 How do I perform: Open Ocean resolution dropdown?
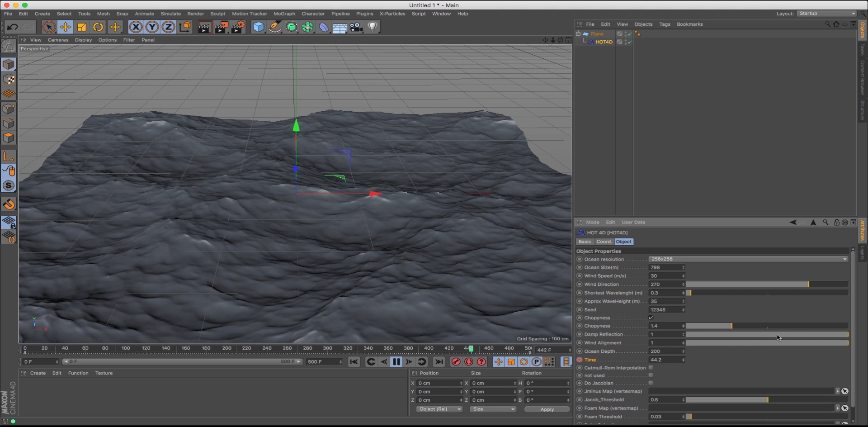tap(748, 259)
